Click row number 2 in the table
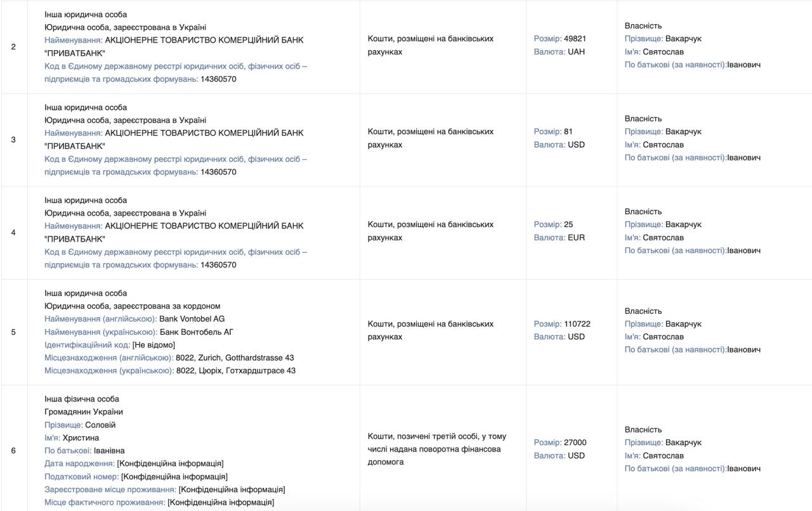This screenshot has width=812, height=511. (13, 47)
